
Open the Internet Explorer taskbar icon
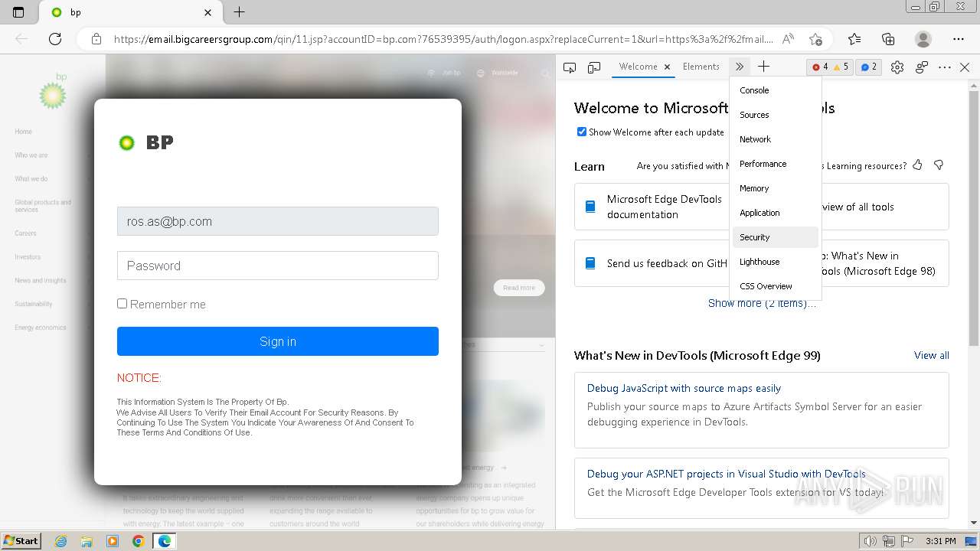click(61, 541)
